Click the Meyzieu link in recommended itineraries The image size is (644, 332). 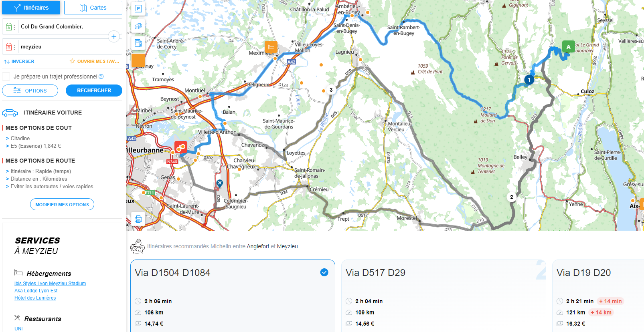click(x=288, y=246)
